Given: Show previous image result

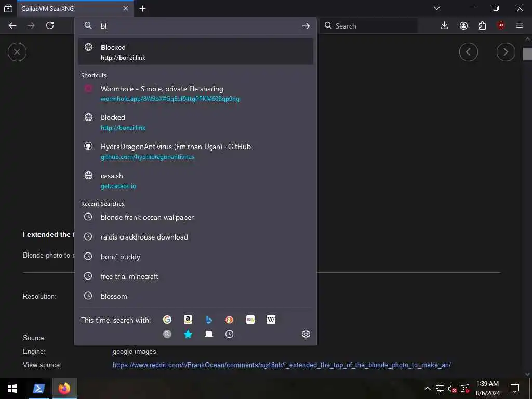Looking at the screenshot, I should [x=469, y=52].
